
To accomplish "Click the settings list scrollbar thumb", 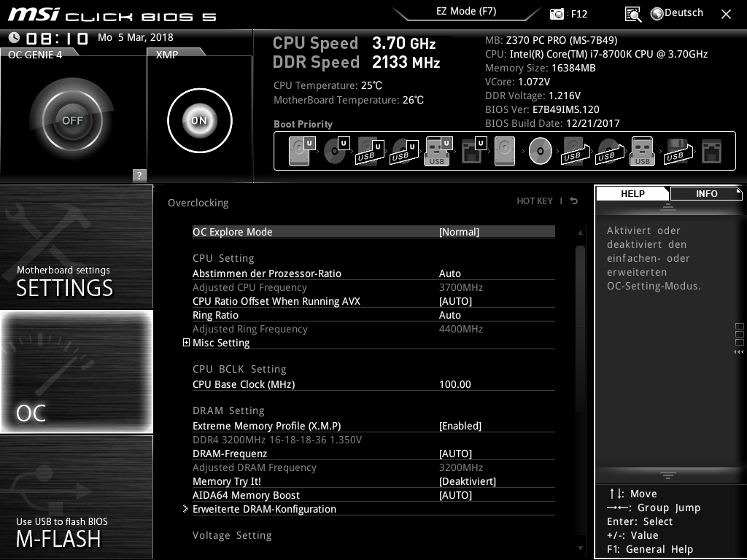I will tap(580, 329).
